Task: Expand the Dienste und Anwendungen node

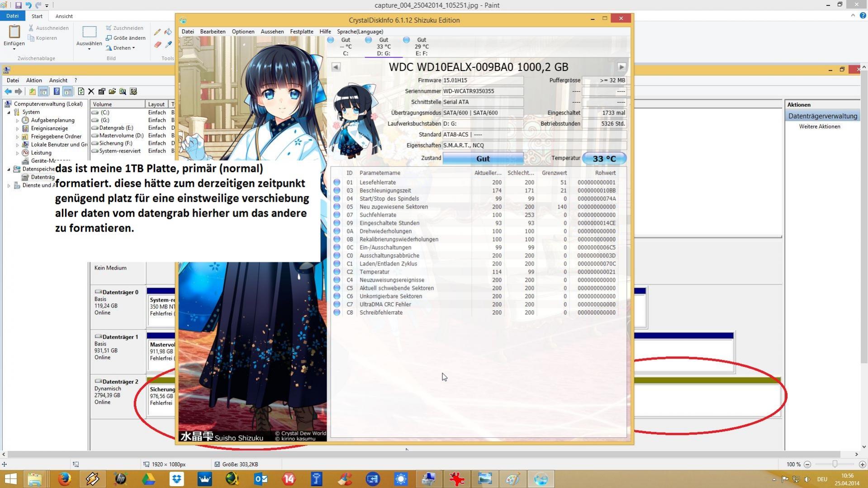Action: click(x=9, y=185)
